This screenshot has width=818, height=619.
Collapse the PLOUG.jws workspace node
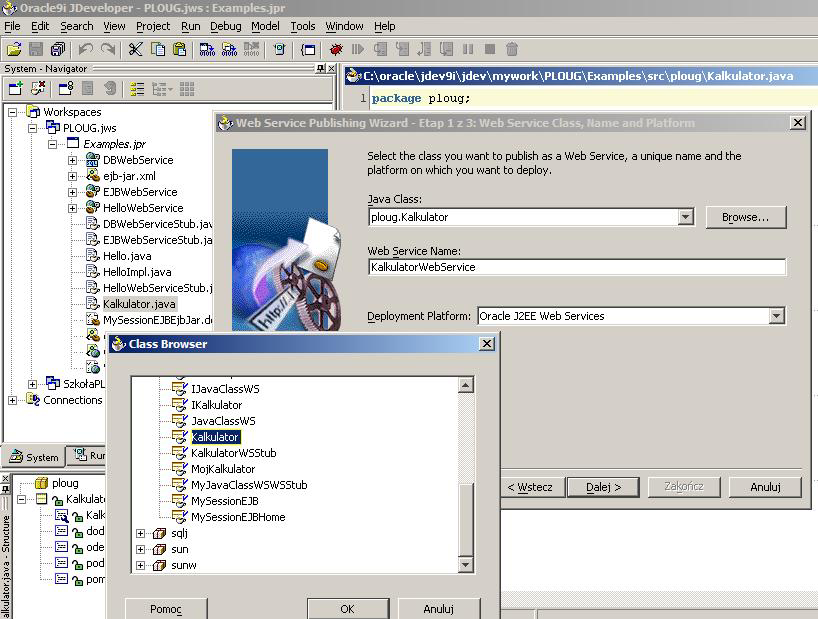32,128
